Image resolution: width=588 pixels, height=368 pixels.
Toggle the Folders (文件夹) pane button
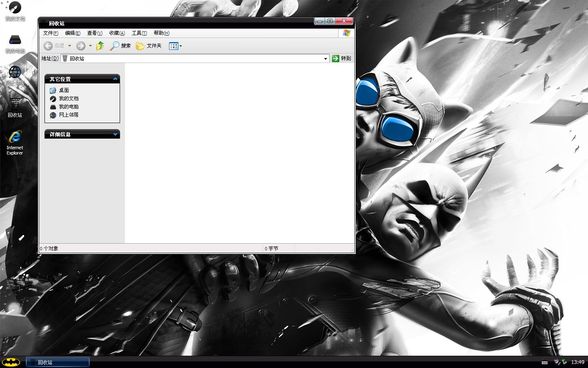(149, 46)
